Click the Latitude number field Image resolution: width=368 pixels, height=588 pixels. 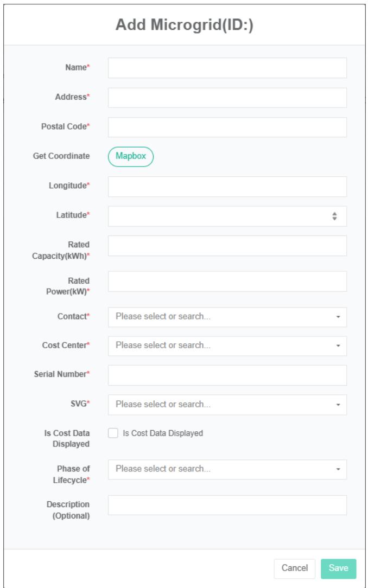(x=220, y=216)
